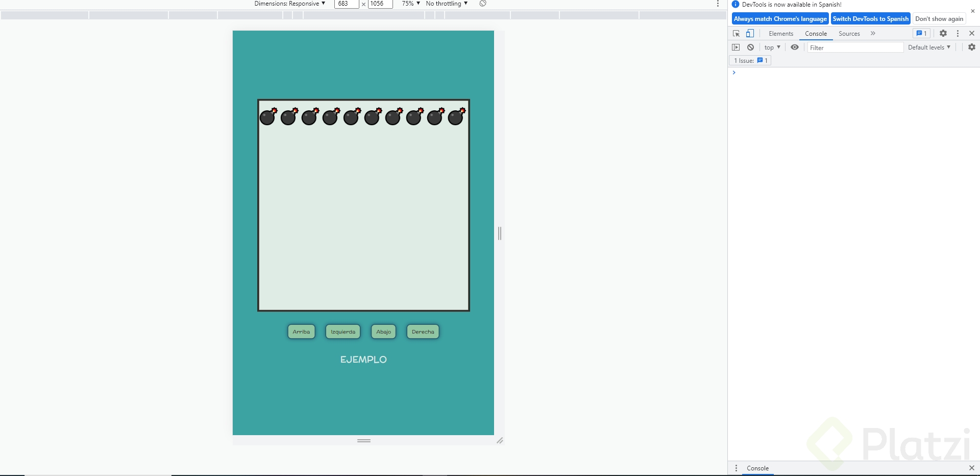Open the No throttling dropdown
The image size is (980, 476).
point(447,4)
